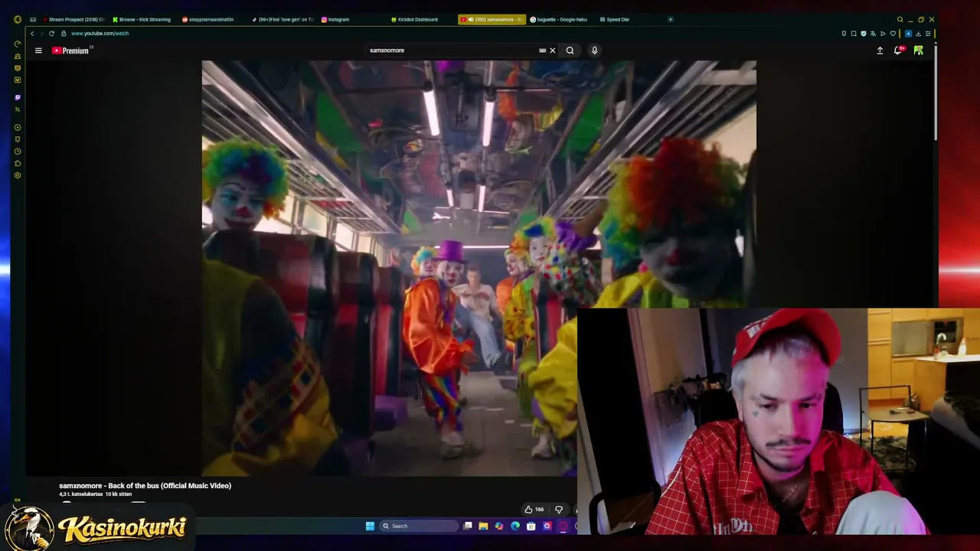Open YouTube notifications bell

pos(898,51)
